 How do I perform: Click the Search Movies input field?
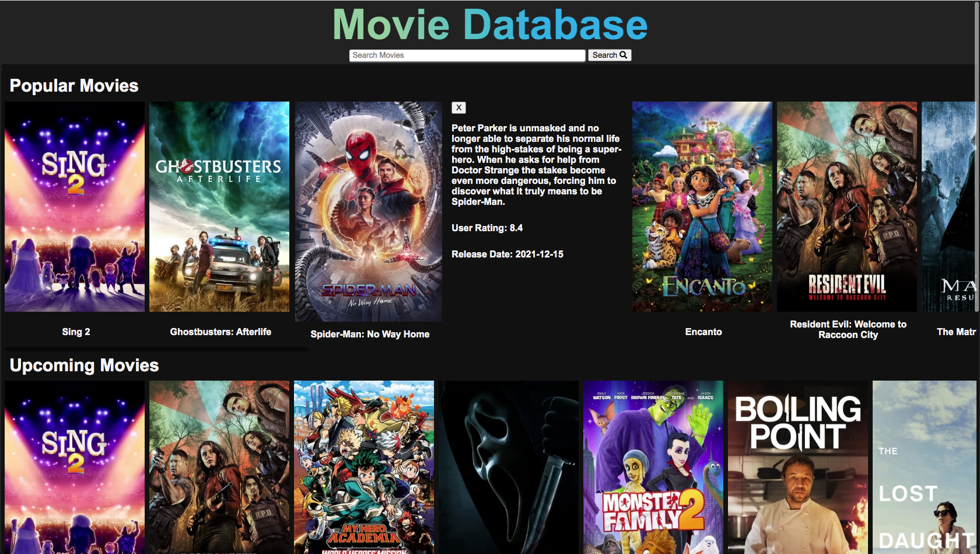tap(467, 55)
